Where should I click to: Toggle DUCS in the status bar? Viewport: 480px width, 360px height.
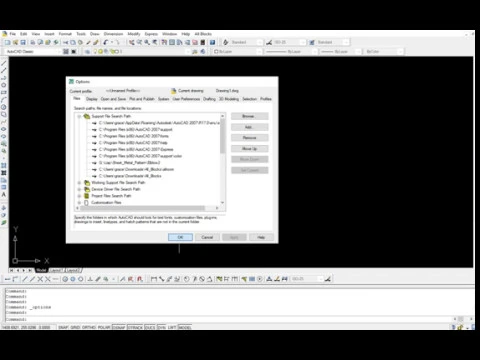coord(150,327)
